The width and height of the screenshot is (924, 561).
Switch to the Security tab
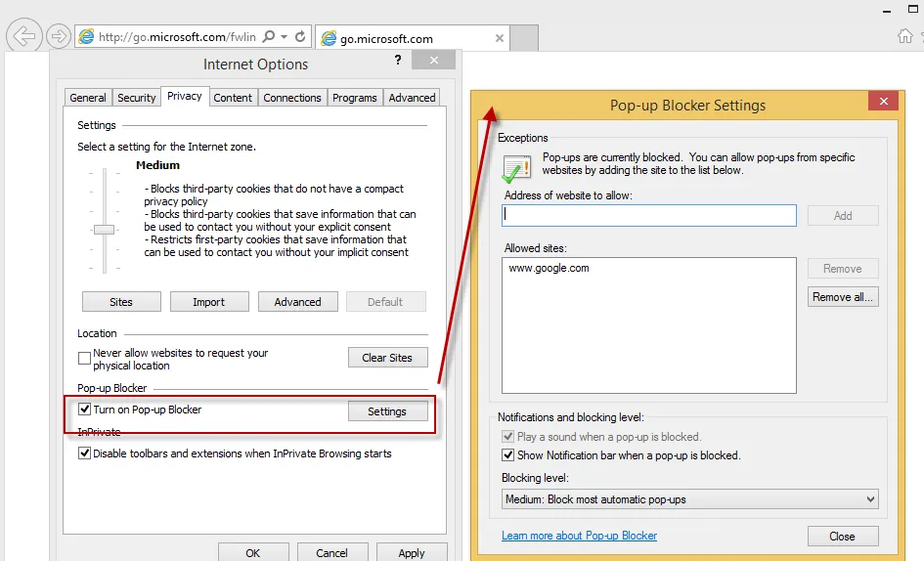(x=136, y=98)
